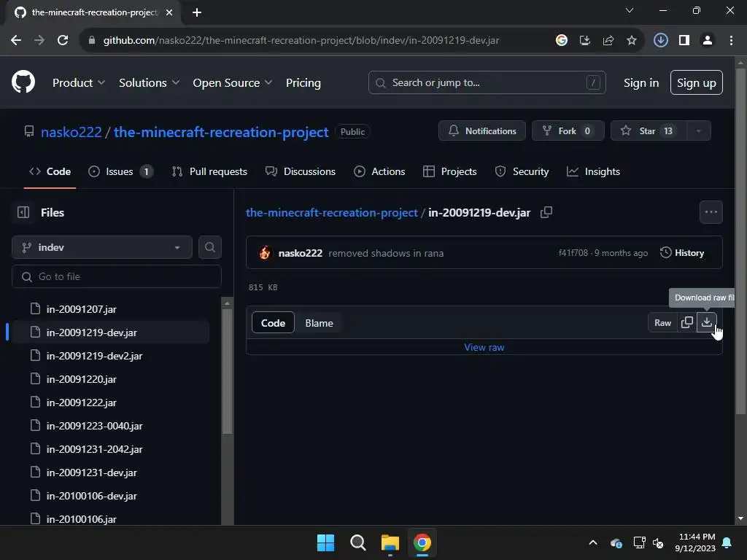Open the indev branch selector dropdown
The width and height of the screenshot is (747, 560).
point(102,247)
